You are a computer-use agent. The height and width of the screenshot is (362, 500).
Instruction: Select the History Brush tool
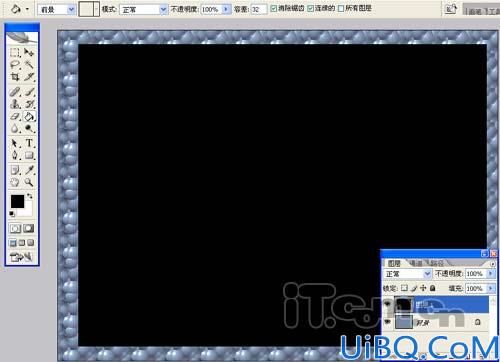click(x=29, y=104)
